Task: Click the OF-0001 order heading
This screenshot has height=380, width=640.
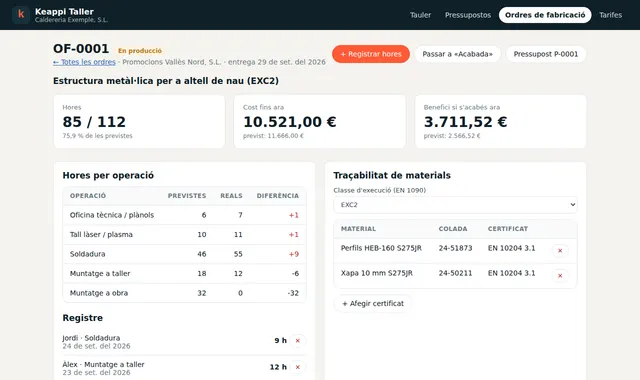Action: click(x=81, y=49)
